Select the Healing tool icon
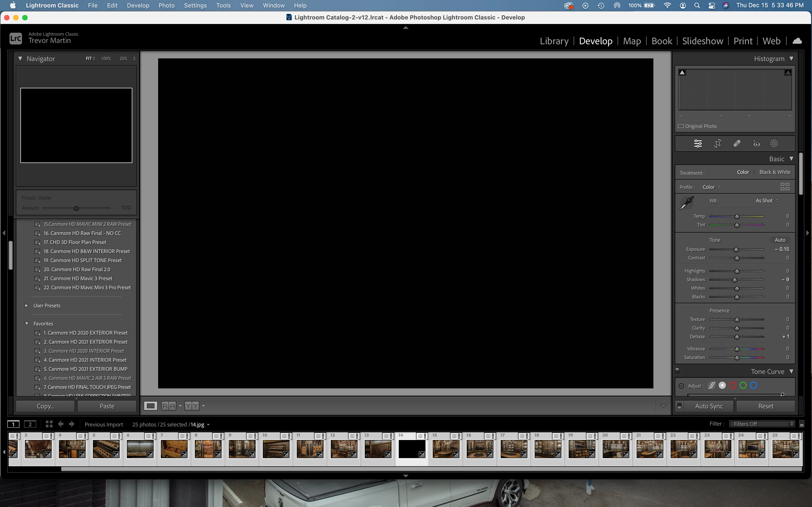 tap(737, 143)
